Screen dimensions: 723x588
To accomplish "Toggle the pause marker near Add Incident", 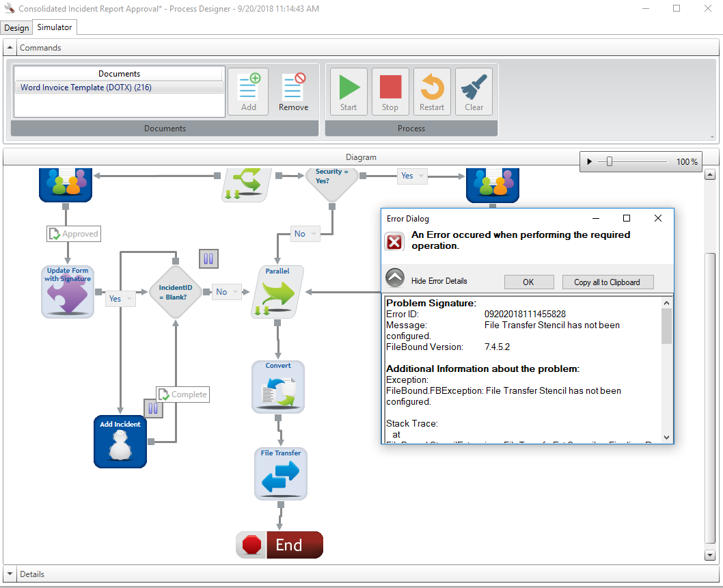I will click(153, 408).
